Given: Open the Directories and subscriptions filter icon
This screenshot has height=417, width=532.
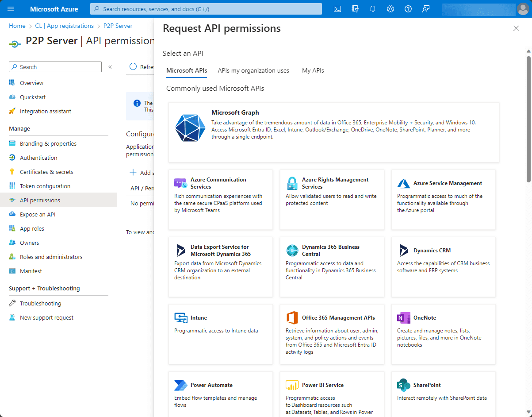Looking at the screenshot, I should [x=355, y=9].
